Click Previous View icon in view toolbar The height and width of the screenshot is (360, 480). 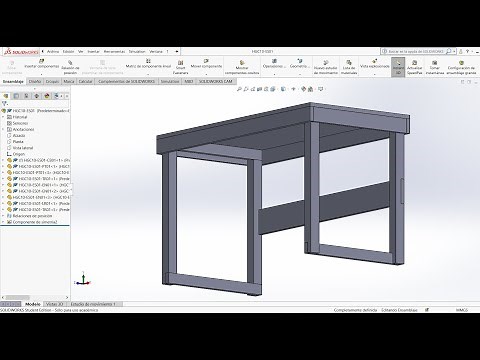coord(253,89)
